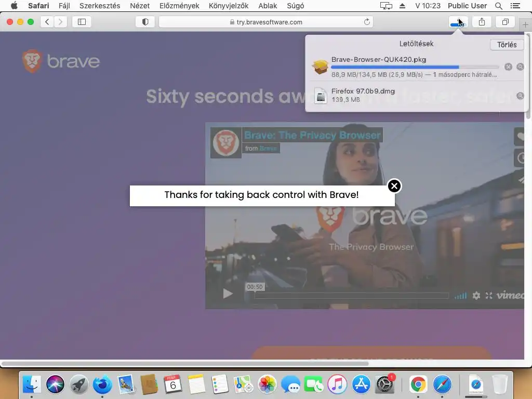Open the Safari menu
Screen dimensions: 532x399
click(x=38, y=6)
